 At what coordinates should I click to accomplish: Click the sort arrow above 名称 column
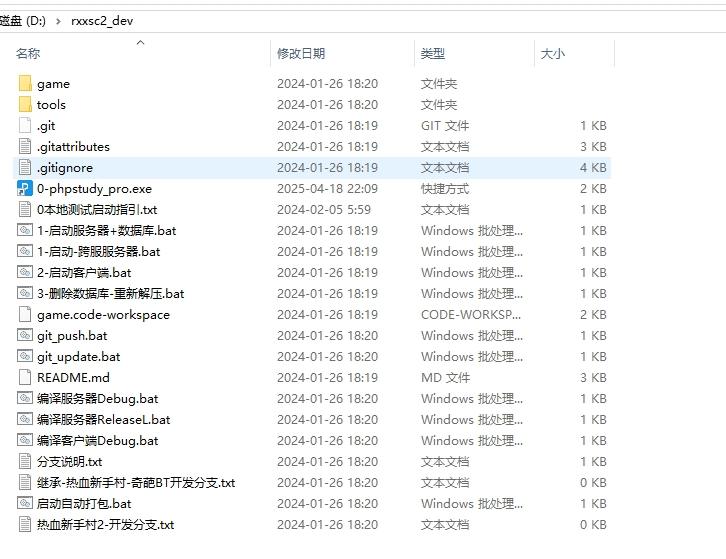tap(141, 43)
